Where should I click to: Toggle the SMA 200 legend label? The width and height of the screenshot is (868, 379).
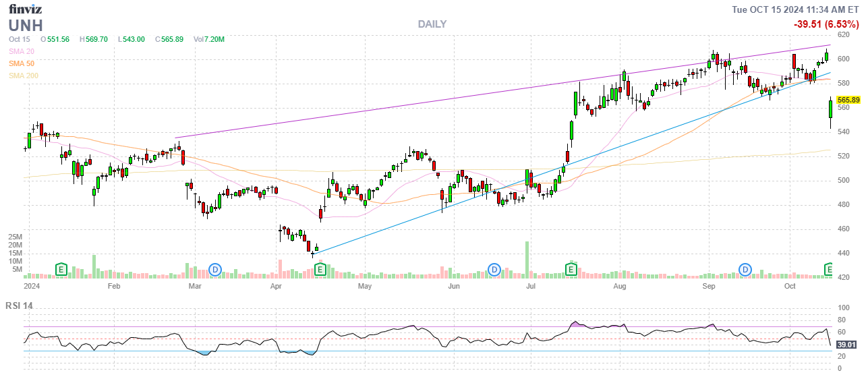(x=23, y=76)
